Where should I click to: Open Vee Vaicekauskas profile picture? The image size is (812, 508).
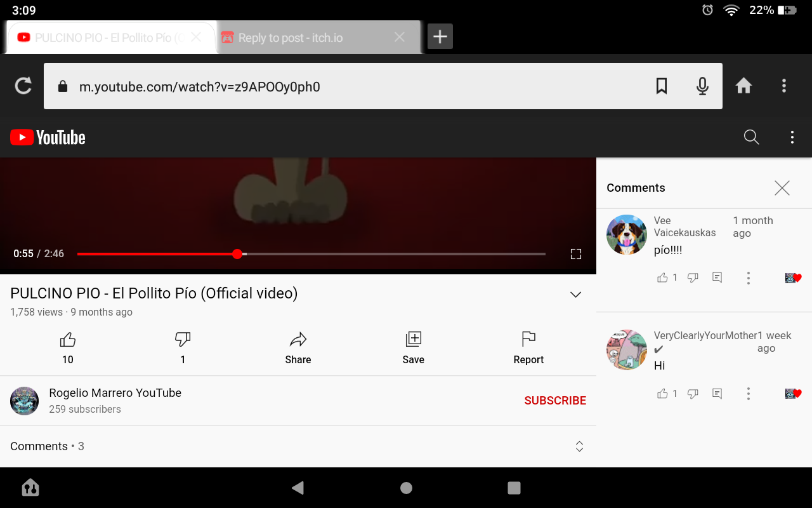pos(627,235)
